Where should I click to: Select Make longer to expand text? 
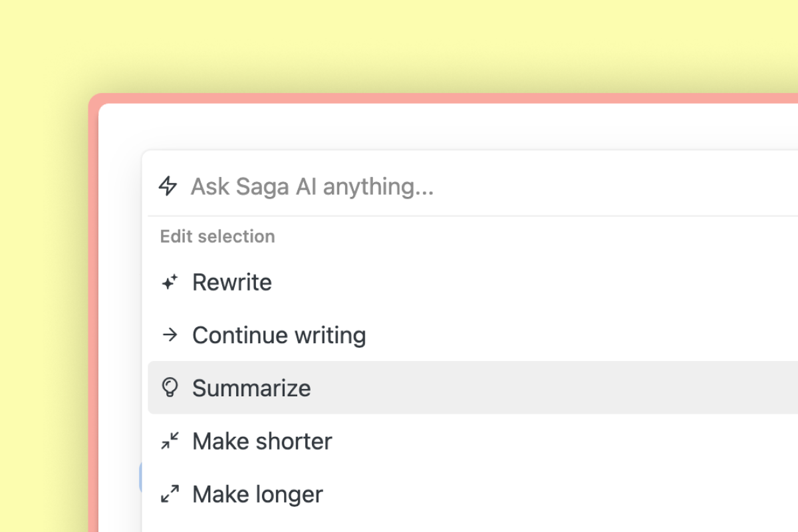257,493
